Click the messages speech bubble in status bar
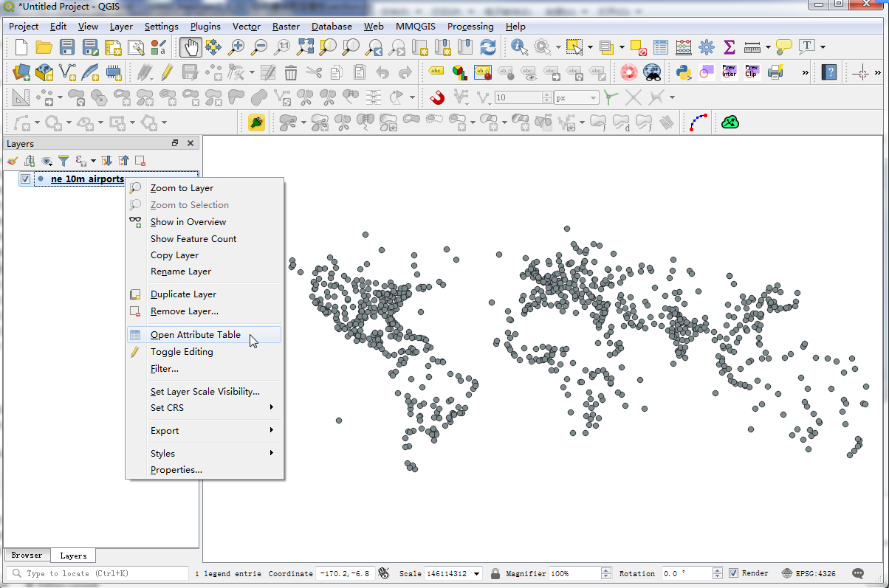 858,573
